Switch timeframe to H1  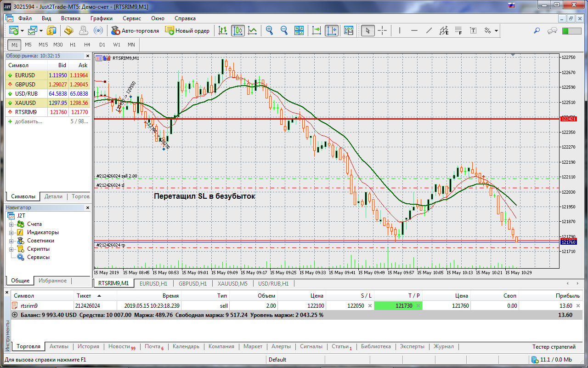(x=73, y=45)
